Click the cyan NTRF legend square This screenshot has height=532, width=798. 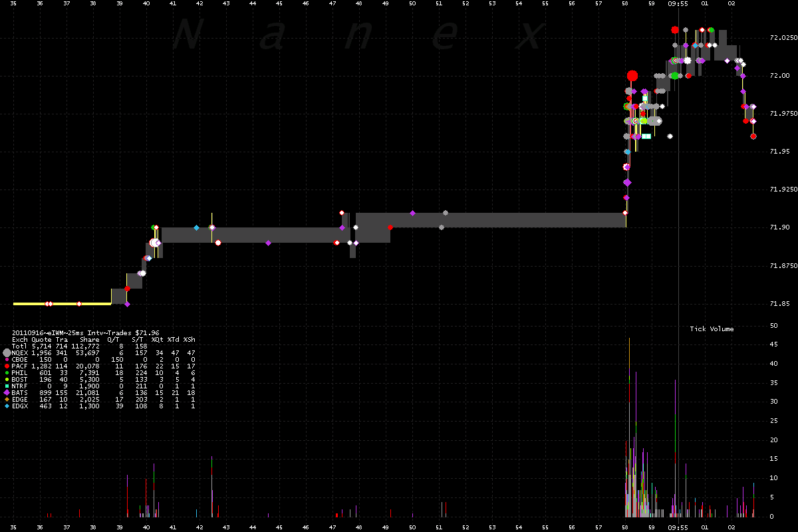pyautogui.click(x=7, y=386)
